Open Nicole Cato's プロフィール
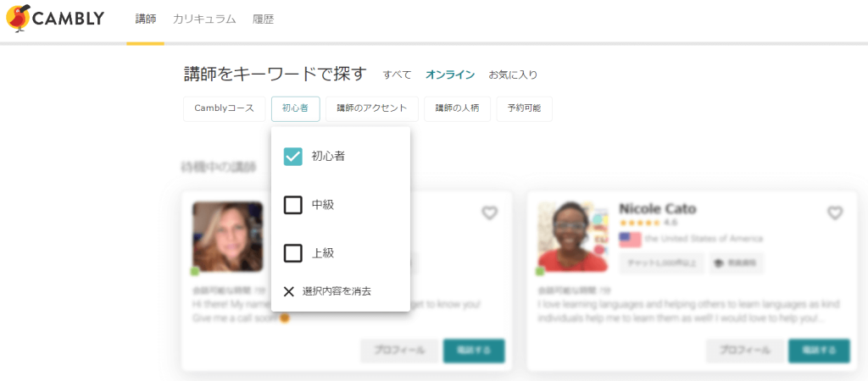Viewport: 868px width, 381px height. point(744,351)
